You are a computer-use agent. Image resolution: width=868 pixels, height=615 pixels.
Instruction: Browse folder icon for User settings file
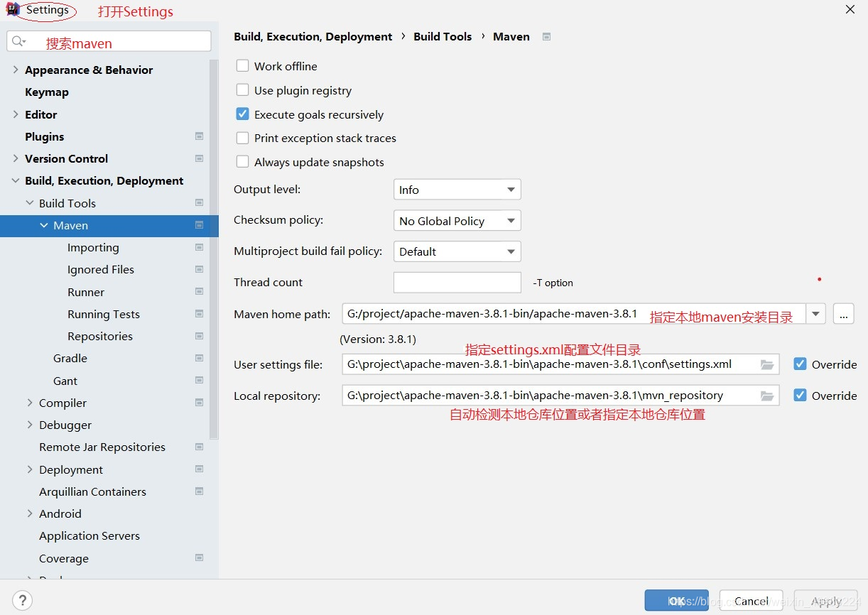767,364
